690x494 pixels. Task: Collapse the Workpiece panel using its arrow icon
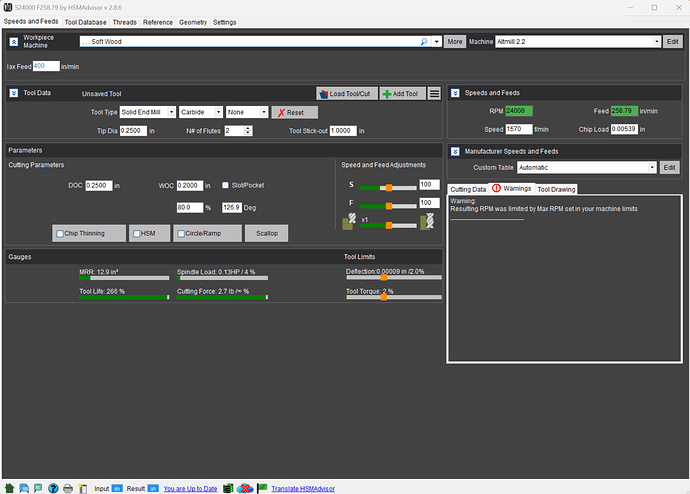pyautogui.click(x=15, y=42)
